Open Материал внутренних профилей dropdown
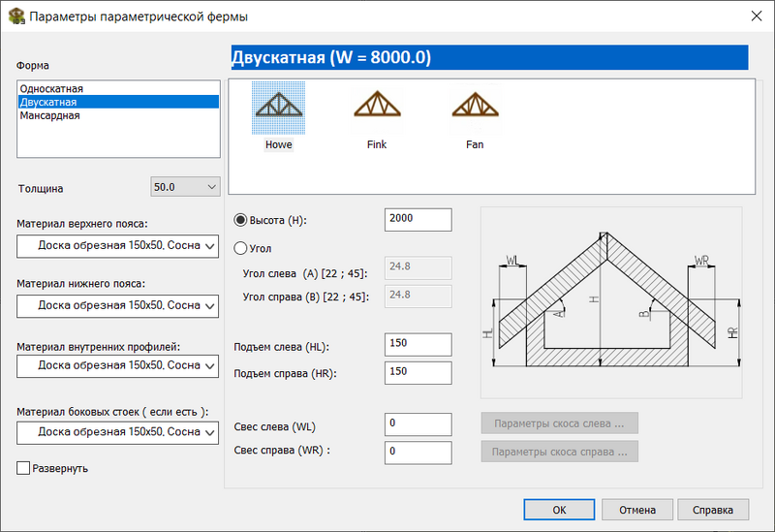 117,365
